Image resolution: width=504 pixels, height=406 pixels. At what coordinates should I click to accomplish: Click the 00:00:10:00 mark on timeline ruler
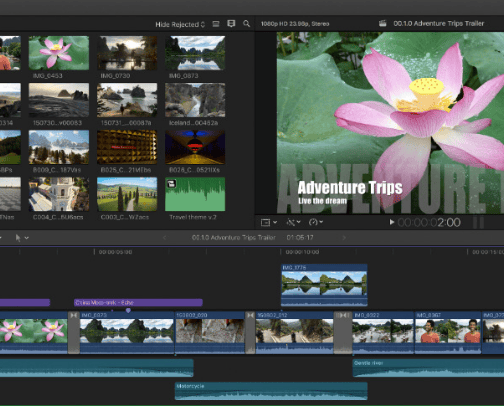pyautogui.click(x=302, y=252)
